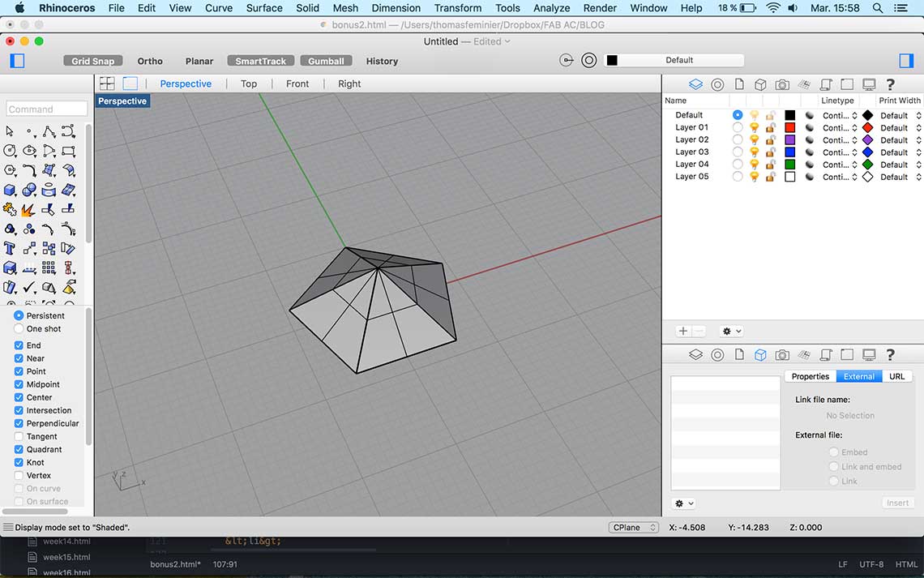The height and width of the screenshot is (578, 924).
Task: Switch to the Right viewport tab
Action: pyautogui.click(x=349, y=83)
